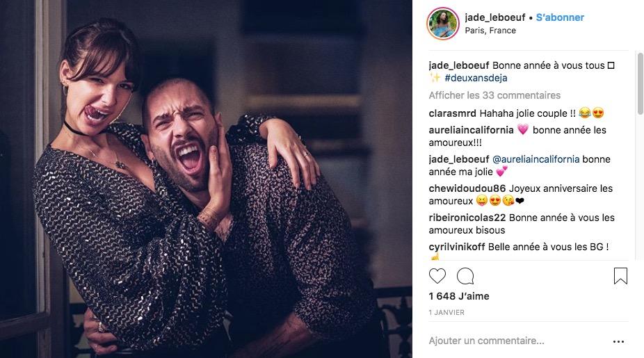644x358 pixels.
Task: Visit aureliaincalifornia's profile from first comment
Action: (472, 130)
